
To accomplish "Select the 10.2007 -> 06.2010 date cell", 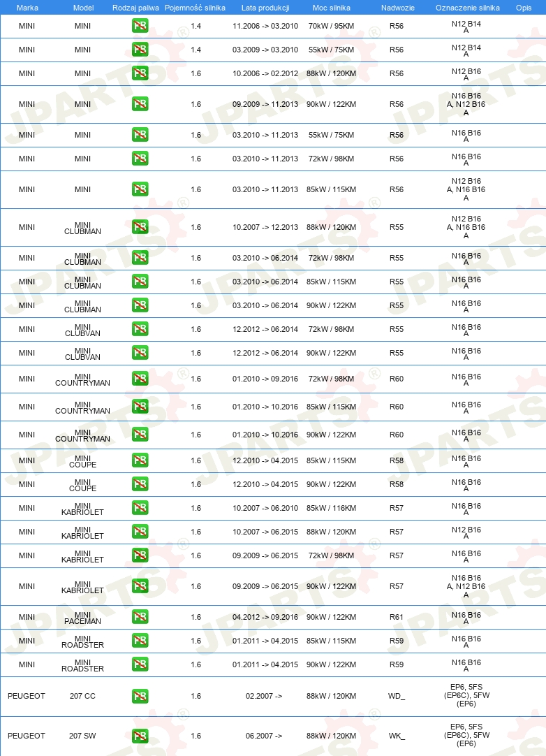I will [265, 508].
